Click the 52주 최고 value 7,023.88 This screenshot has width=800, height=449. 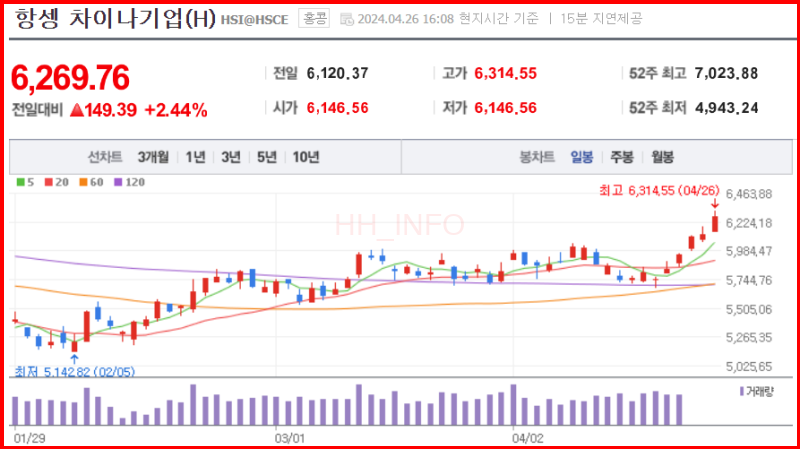click(x=727, y=73)
